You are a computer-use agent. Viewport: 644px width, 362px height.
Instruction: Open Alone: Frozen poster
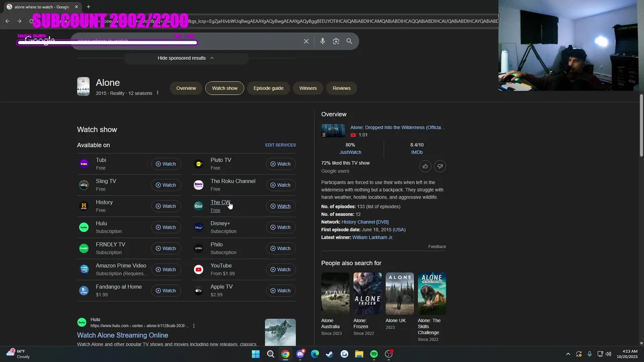coord(367,293)
